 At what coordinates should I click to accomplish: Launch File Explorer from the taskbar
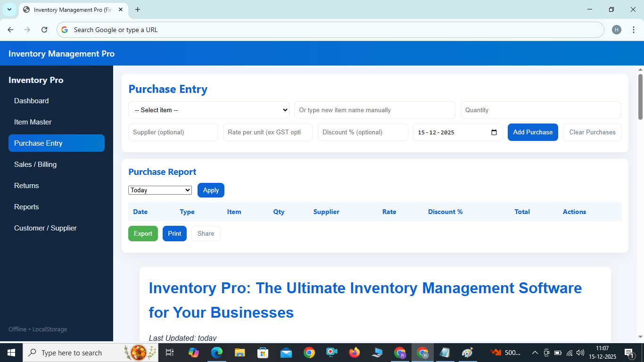[x=239, y=352]
